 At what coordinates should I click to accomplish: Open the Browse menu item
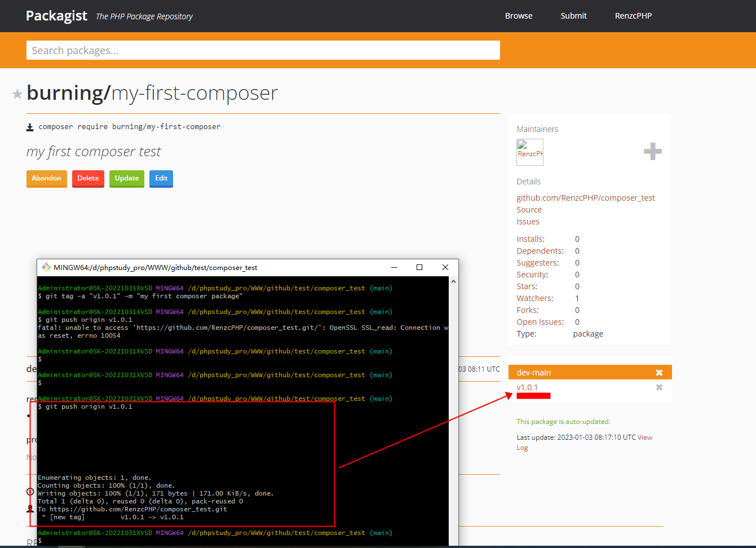coord(519,16)
